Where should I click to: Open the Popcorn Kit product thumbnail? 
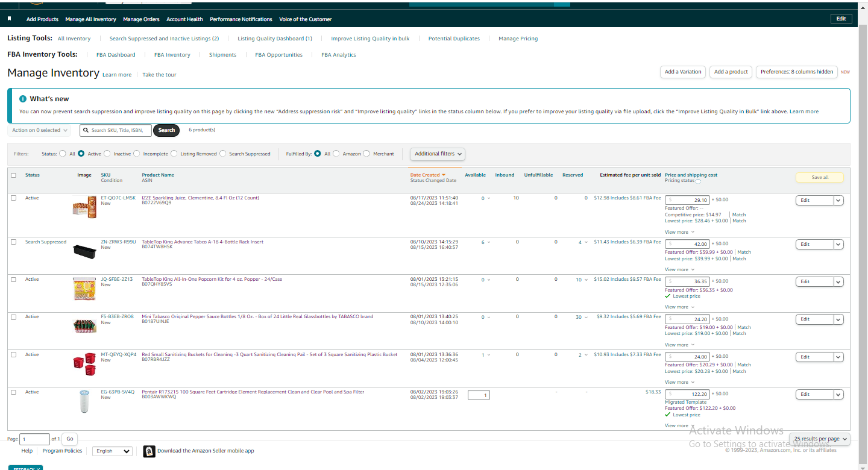[84, 289]
